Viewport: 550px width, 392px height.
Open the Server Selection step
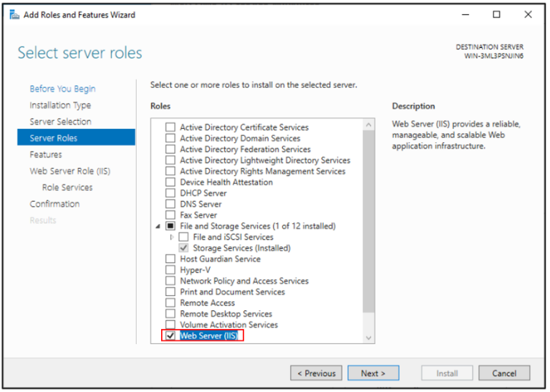click(x=60, y=122)
